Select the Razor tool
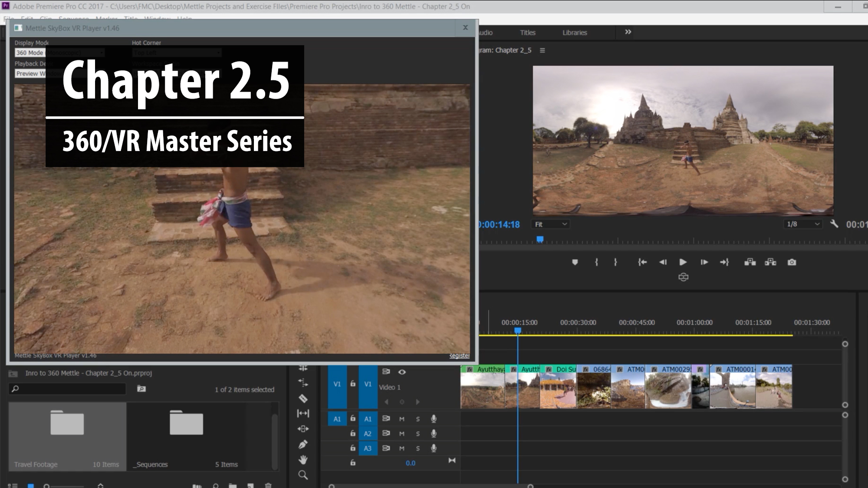 click(x=303, y=398)
